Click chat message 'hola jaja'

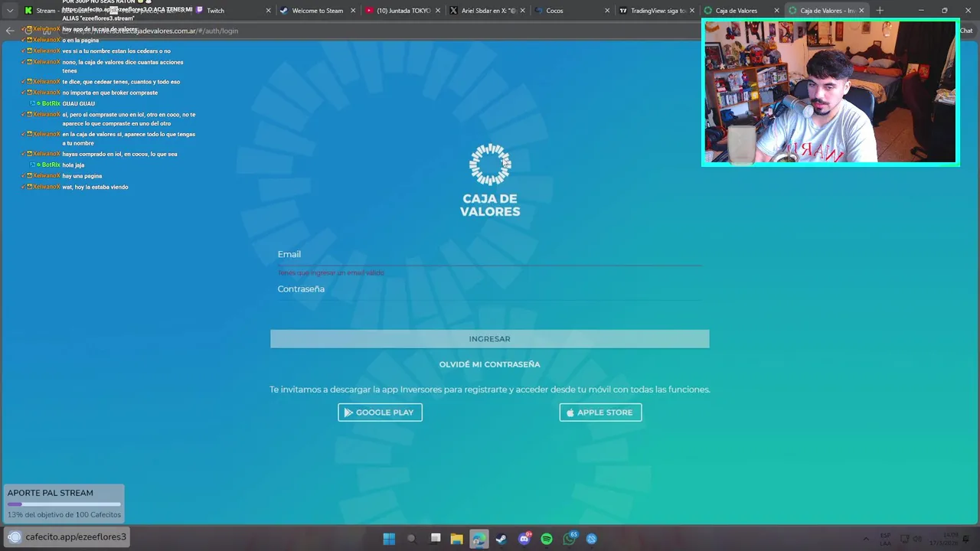73,165
